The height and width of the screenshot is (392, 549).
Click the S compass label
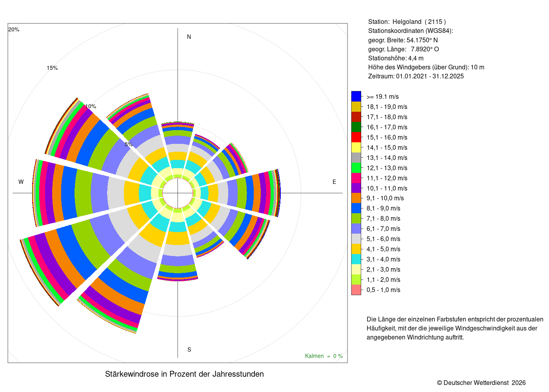[189, 350]
